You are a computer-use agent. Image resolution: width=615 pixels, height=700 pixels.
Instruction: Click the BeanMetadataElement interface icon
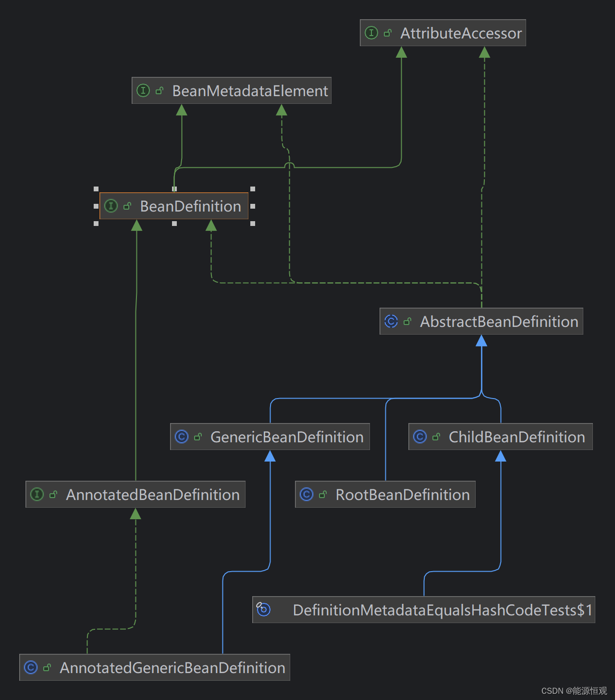pyautogui.click(x=143, y=90)
